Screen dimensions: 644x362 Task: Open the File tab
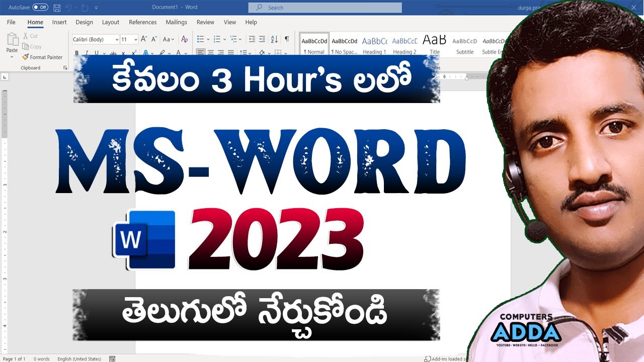click(x=11, y=22)
